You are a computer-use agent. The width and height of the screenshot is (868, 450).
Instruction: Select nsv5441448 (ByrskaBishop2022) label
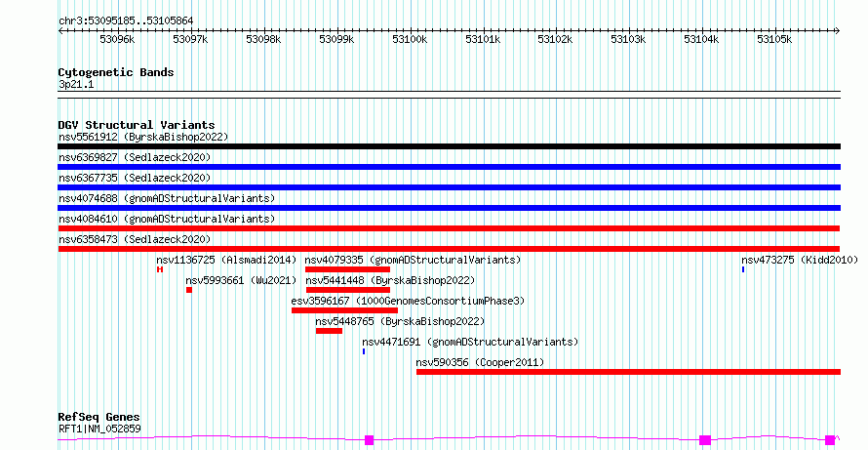(390, 280)
